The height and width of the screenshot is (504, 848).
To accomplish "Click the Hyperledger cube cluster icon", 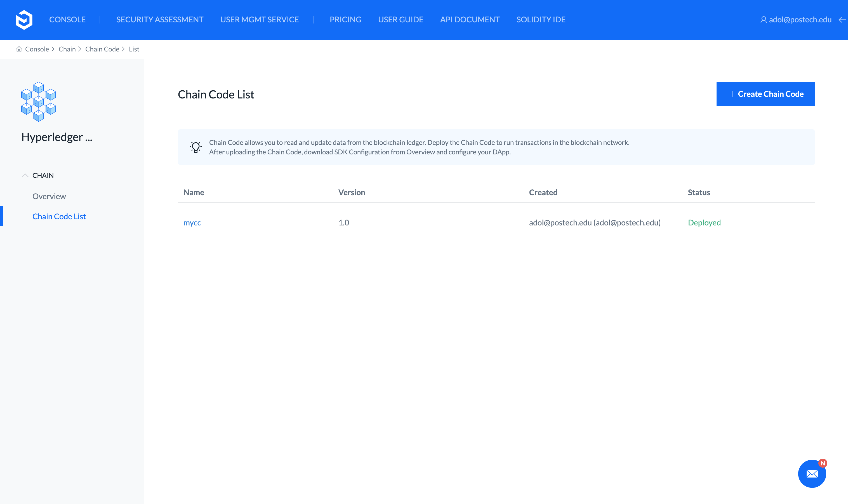I will (x=38, y=101).
